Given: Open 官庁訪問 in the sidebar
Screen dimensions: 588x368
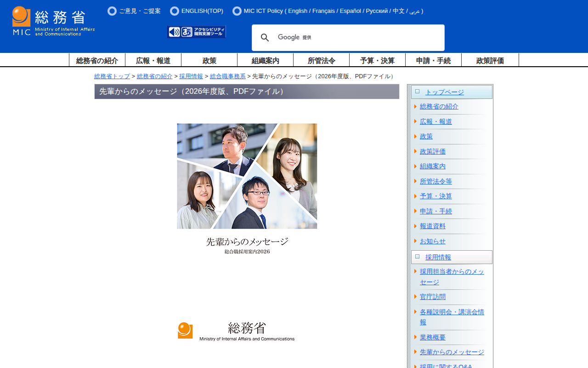Looking at the screenshot, I should (x=432, y=297).
